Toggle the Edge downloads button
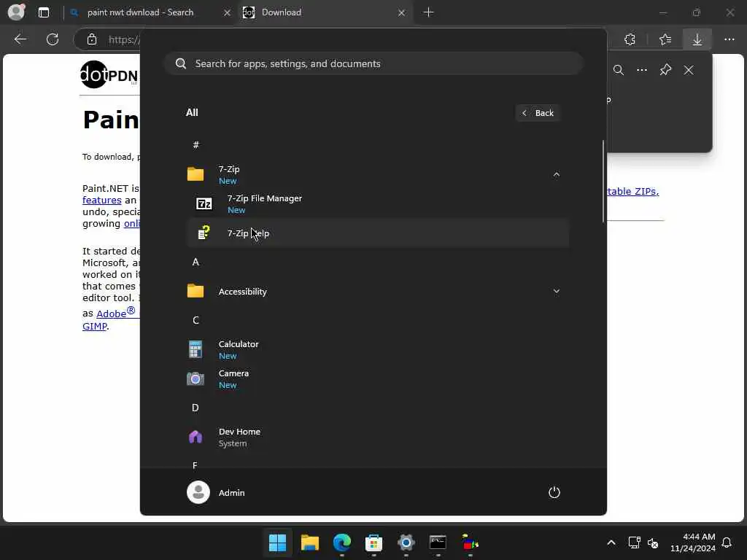 pyautogui.click(x=697, y=39)
